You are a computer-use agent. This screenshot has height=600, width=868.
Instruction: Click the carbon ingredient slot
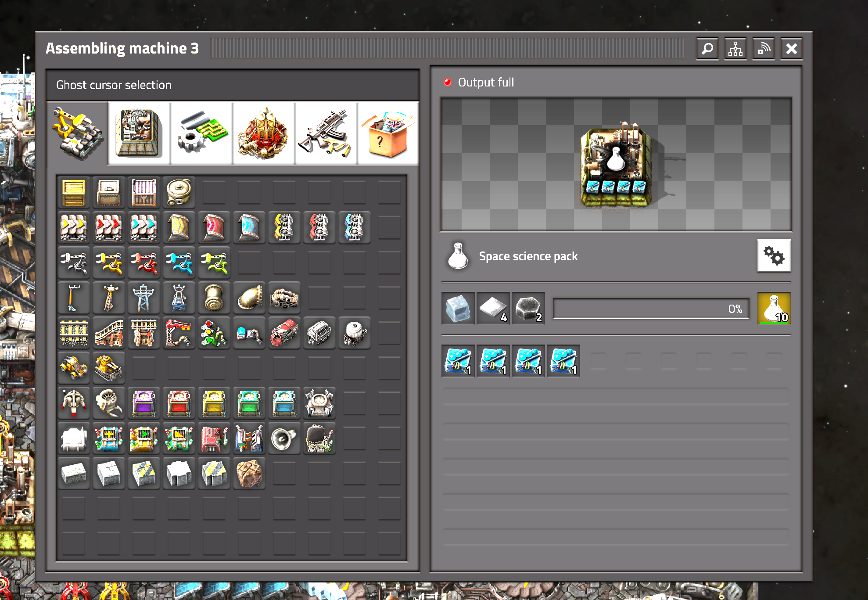pyautogui.click(x=528, y=309)
